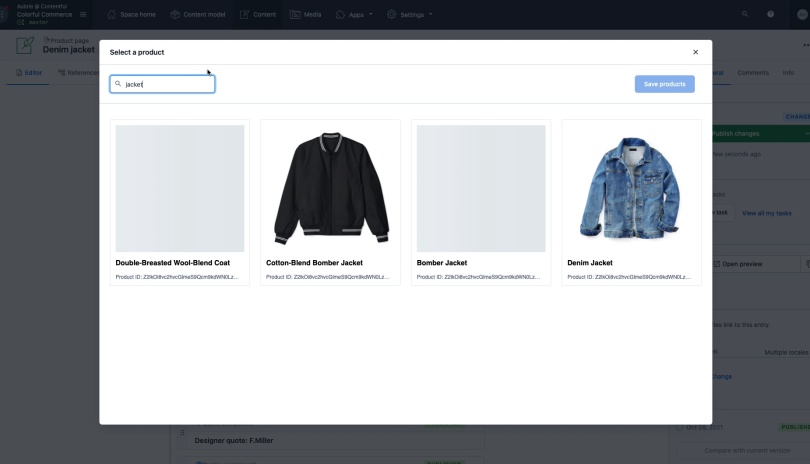Click the Content pencil icon in navbar

(244, 14)
